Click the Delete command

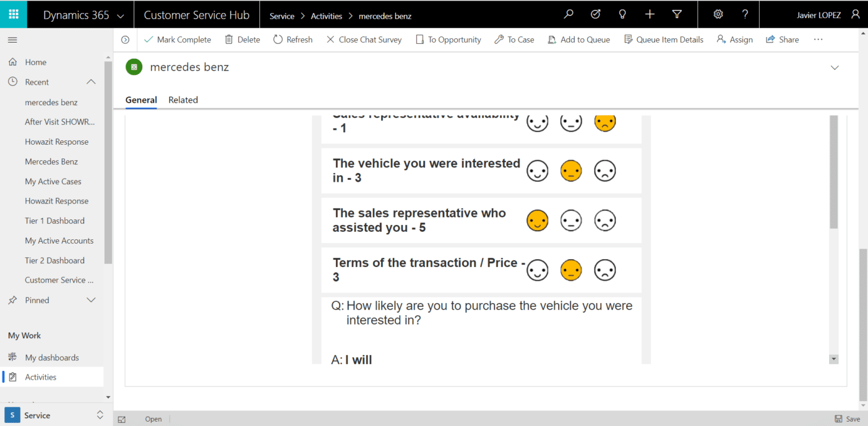pyautogui.click(x=242, y=39)
